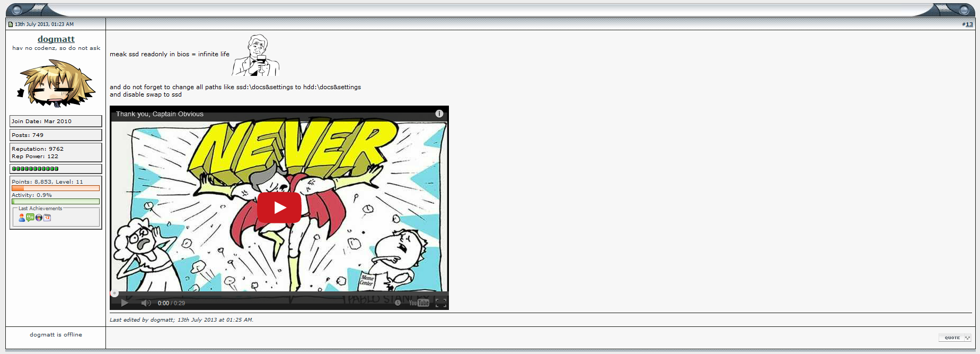Screen dimensions: 980x354
Task: Enter fullscreen mode for the video
Action: [440, 303]
